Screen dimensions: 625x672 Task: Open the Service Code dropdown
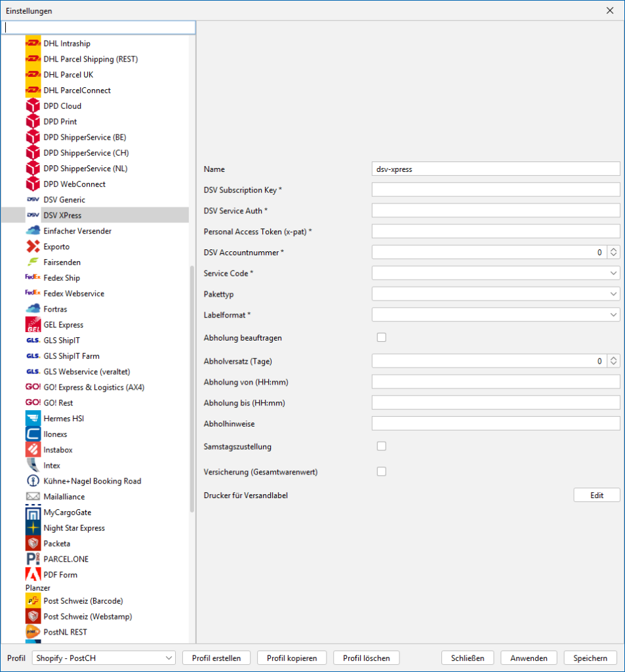click(495, 273)
